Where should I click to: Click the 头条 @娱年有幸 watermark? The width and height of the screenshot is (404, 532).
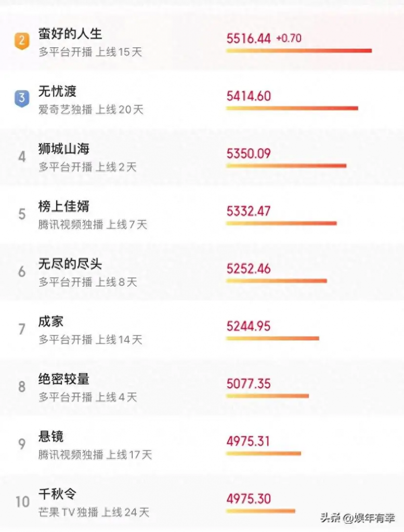[358, 518]
